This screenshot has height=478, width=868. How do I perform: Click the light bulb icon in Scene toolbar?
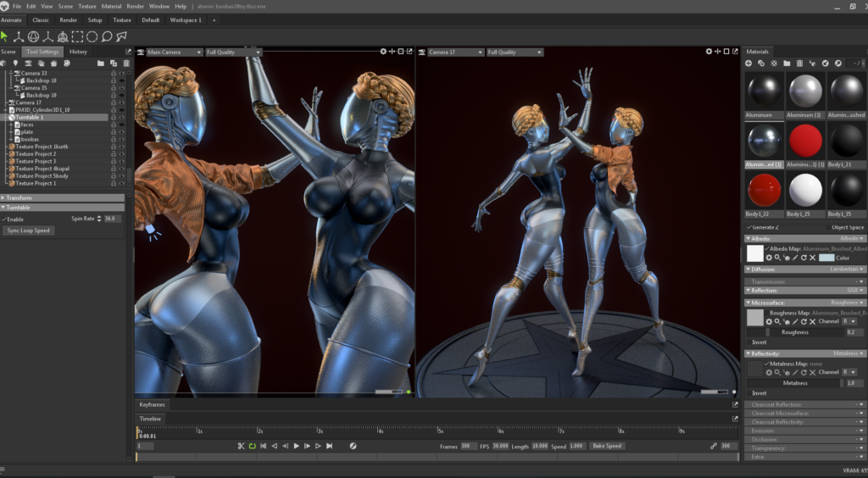pos(15,63)
